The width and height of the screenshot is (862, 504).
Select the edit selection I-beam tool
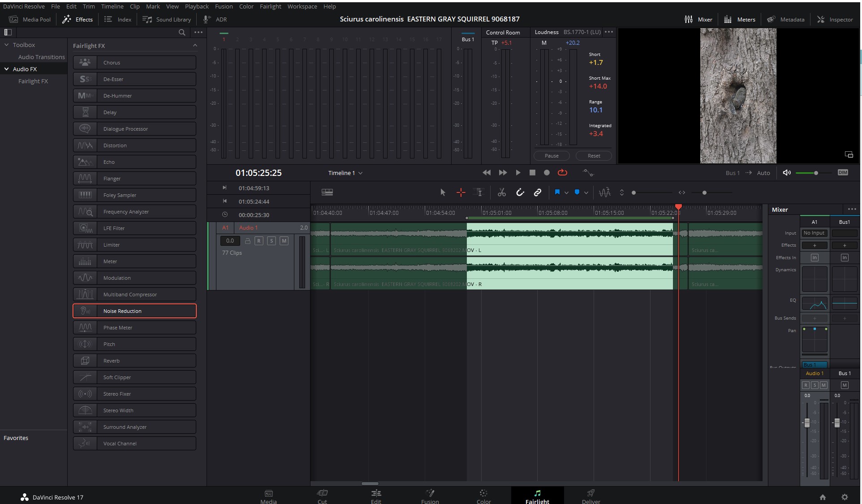479,192
